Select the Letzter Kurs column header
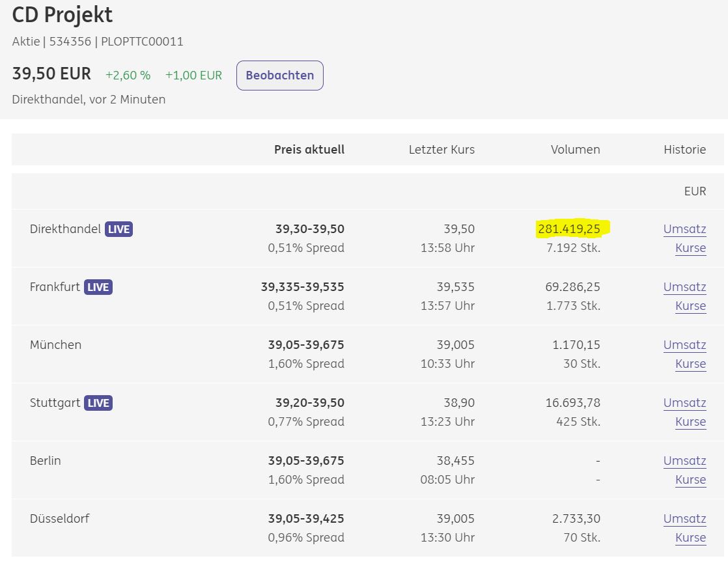The height and width of the screenshot is (567, 728). 441,150
